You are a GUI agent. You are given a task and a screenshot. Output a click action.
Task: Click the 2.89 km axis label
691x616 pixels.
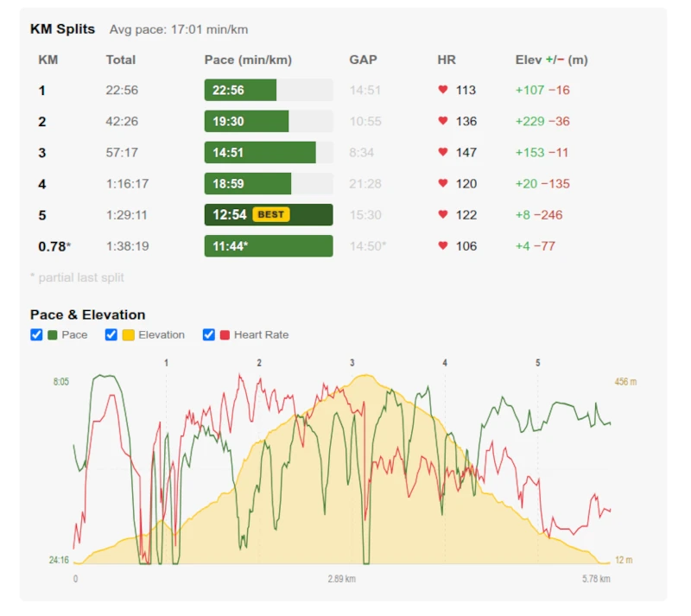(x=342, y=579)
